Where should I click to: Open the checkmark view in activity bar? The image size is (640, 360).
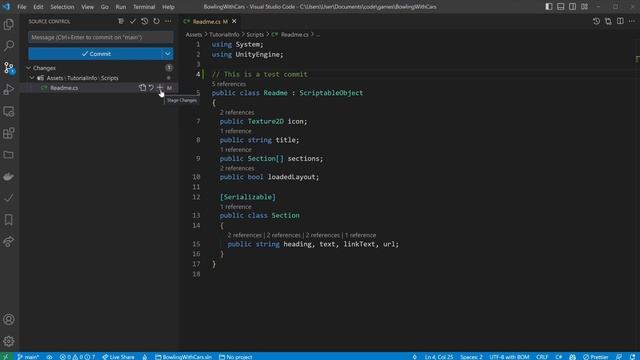[9, 198]
